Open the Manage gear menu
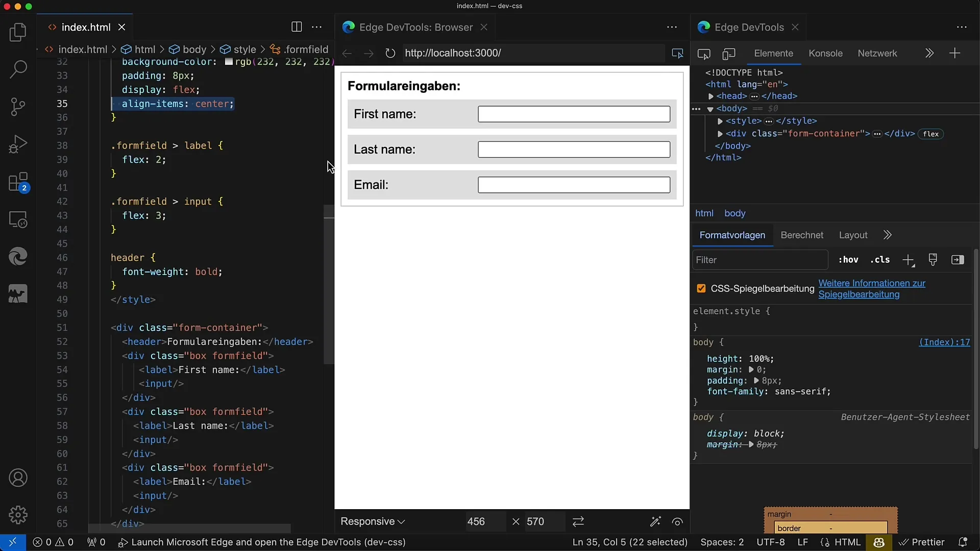The height and width of the screenshot is (551, 980). [18, 515]
